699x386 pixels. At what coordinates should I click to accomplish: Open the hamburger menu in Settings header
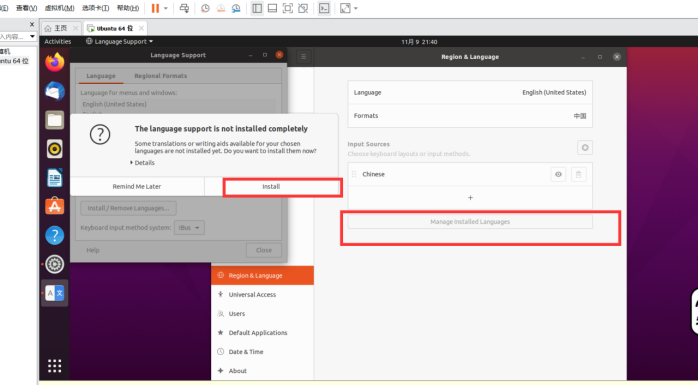tap(304, 57)
